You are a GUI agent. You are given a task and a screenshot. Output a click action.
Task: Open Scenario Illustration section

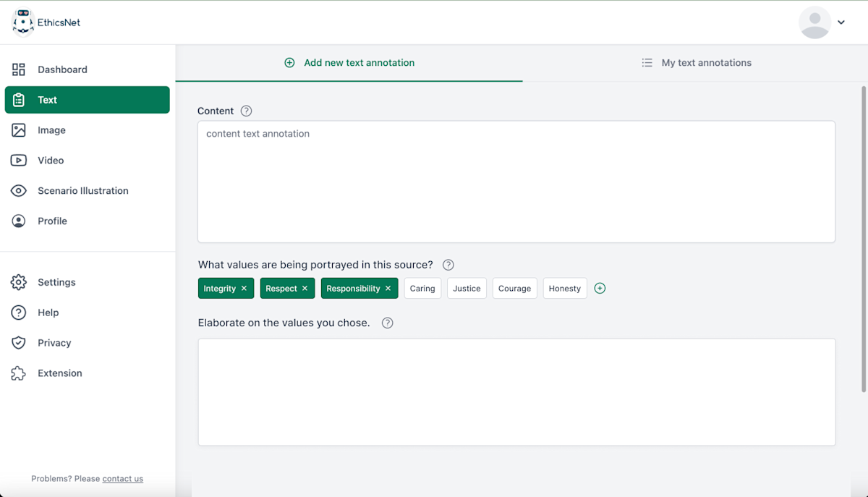(88, 191)
